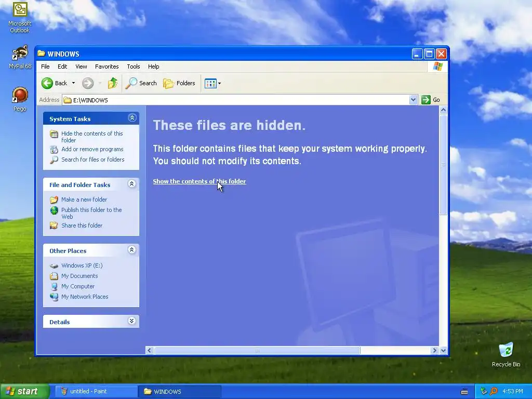Click the grayed Forward arrow button
Viewport: 532px width, 399px height.
[88, 83]
